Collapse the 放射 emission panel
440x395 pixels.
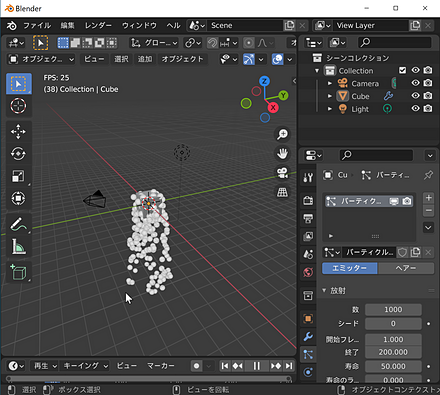[324, 290]
